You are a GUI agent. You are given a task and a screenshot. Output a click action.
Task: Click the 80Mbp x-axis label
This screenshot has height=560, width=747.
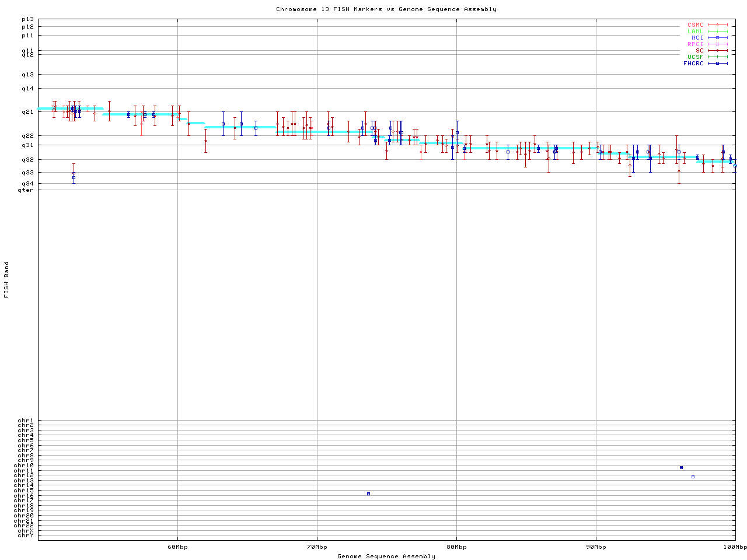(x=456, y=547)
